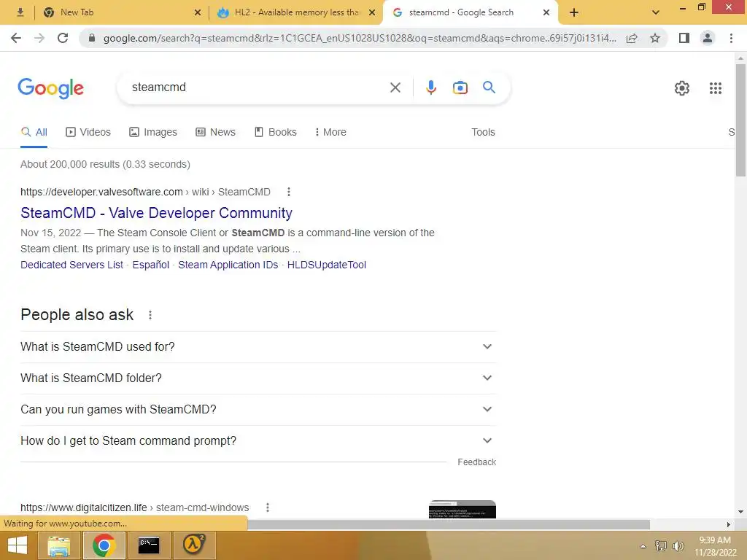
Task: Open the Command Prompt taskbar icon
Action: (149, 545)
